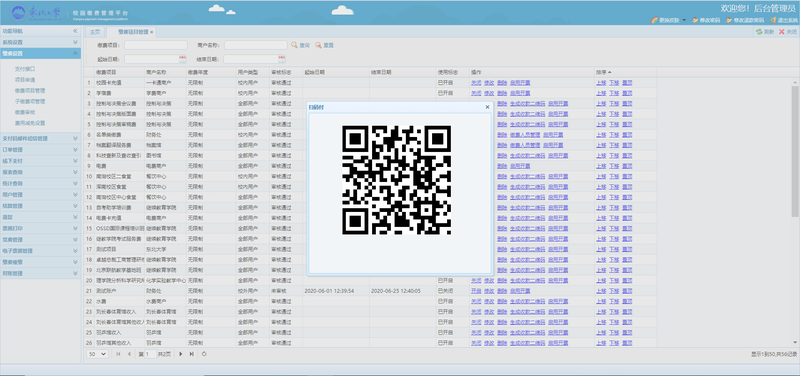Image resolution: width=800 pixels, height=376 pixels.
Task: Click 修改密码 in the header
Action: tap(706, 20)
